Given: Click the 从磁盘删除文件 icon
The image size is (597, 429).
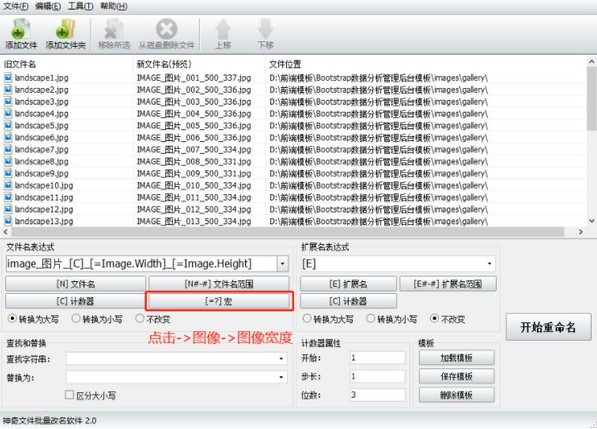Looking at the screenshot, I should click(166, 29).
